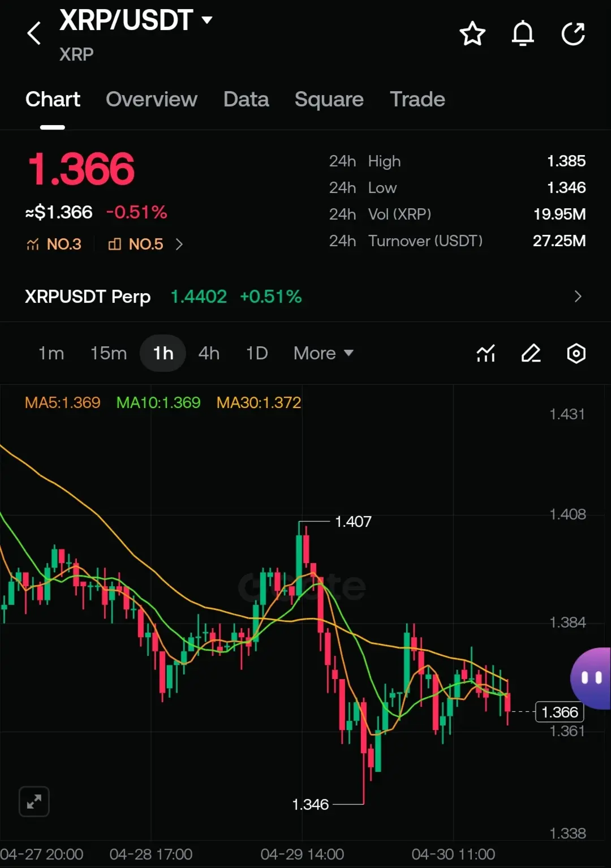Tap the 04-30 11:00 time axis label
Screen dimensions: 611x868
pos(453,854)
